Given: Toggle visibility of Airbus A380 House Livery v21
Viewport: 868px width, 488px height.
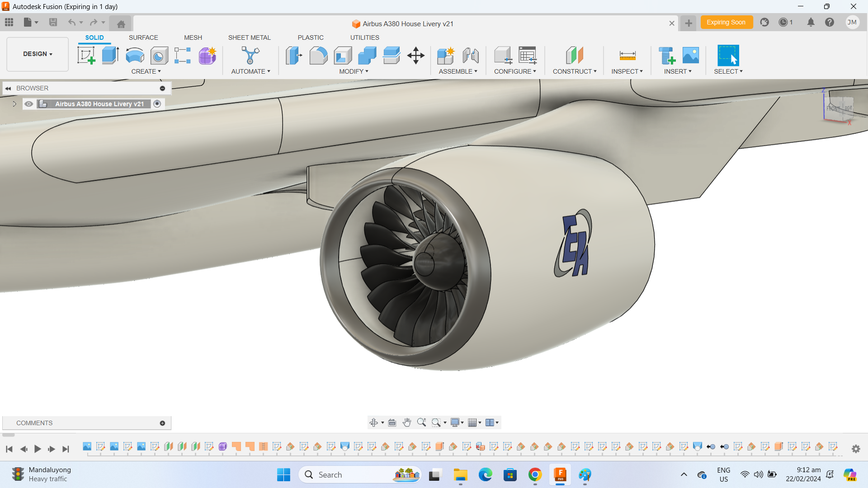Looking at the screenshot, I should 28,103.
